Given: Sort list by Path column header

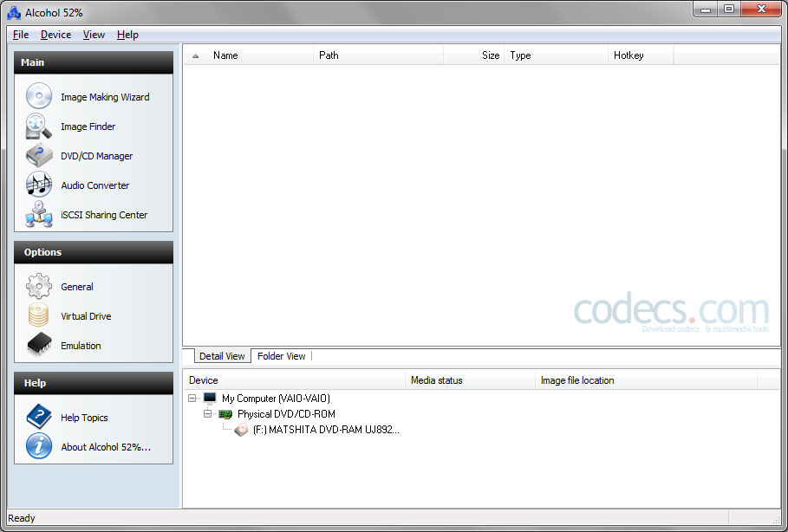Looking at the screenshot, I should (379, 55).
